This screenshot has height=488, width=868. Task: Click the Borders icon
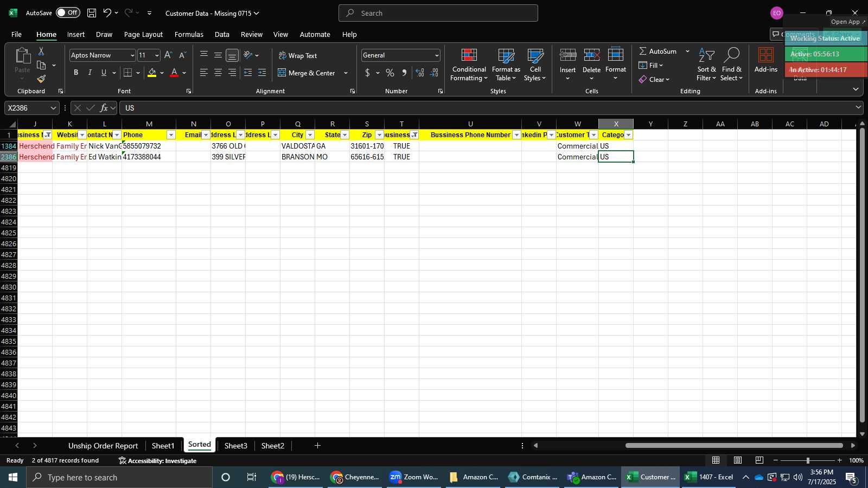128,73
